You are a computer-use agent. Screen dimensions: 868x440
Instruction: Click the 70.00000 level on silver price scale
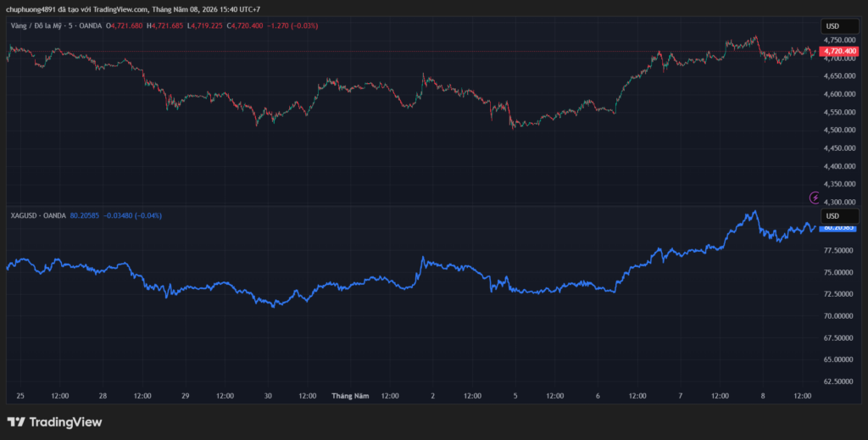click(x=837, y=316)
